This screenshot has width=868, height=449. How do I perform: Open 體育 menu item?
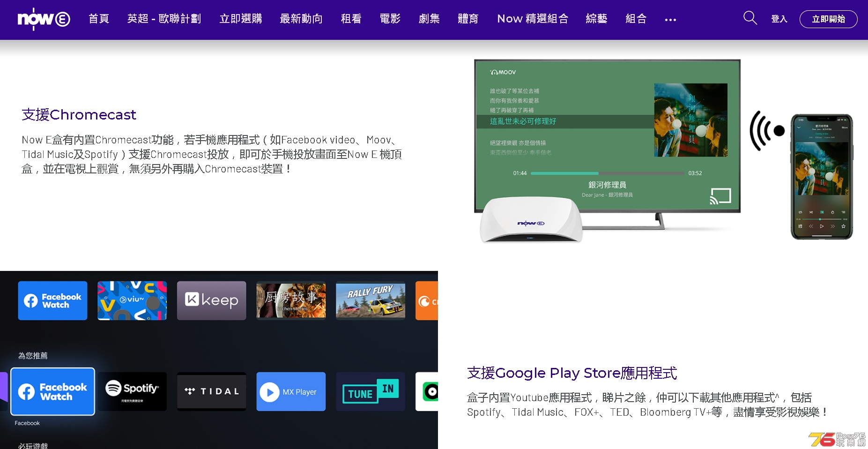click(468, 19)
